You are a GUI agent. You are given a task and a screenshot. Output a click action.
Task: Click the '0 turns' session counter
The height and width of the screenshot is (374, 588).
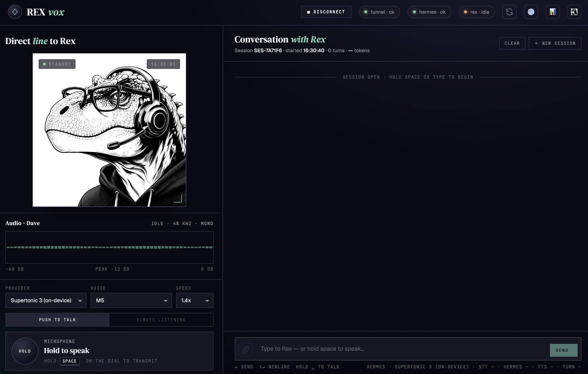click(x=336, y=50)
